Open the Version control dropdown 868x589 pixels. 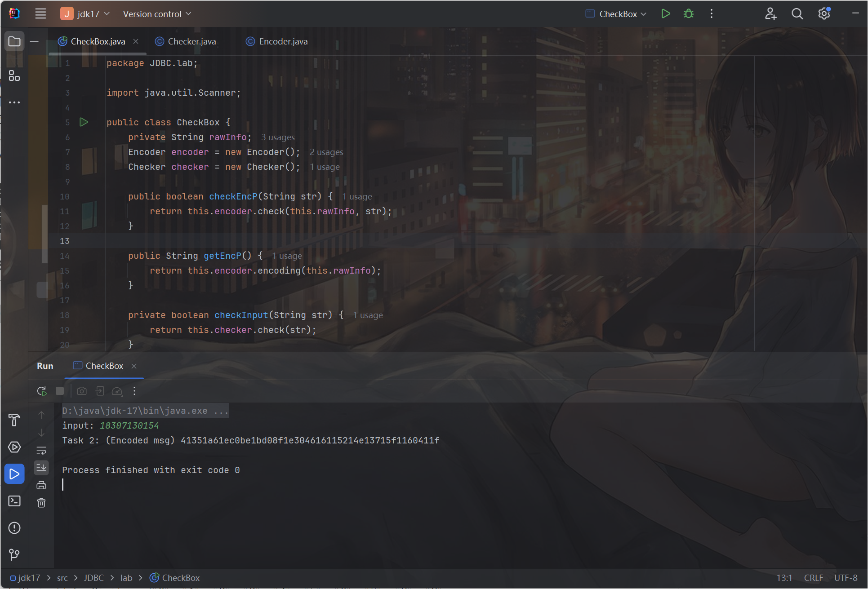157,14
